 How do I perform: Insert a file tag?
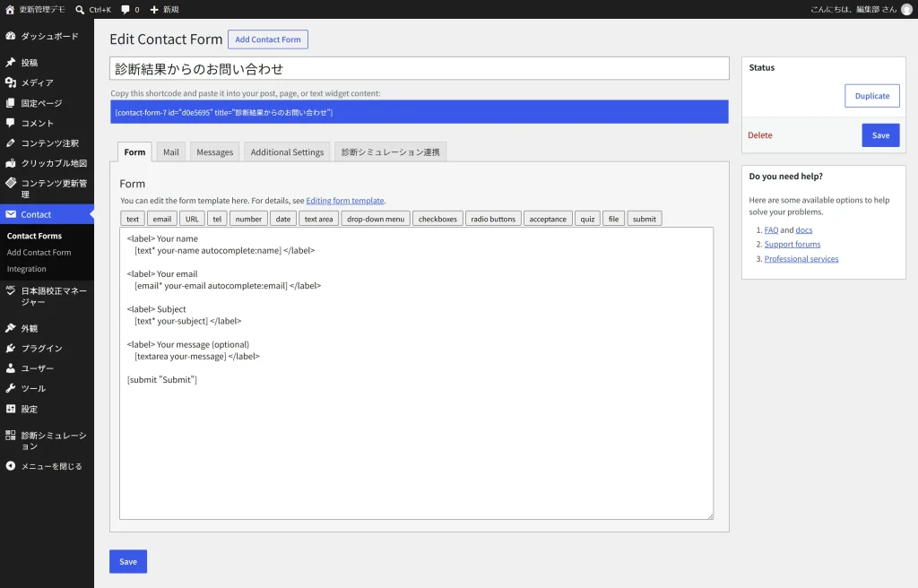(x=613, y=219)
